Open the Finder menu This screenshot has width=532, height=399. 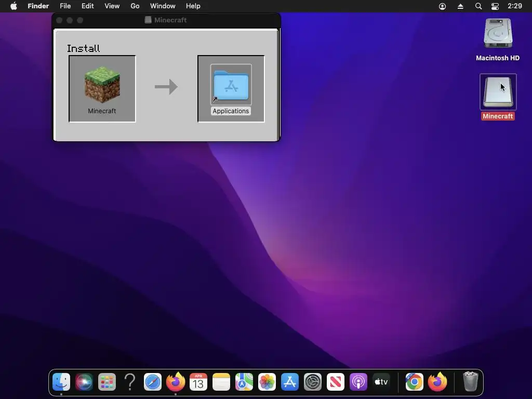point(38,6)
